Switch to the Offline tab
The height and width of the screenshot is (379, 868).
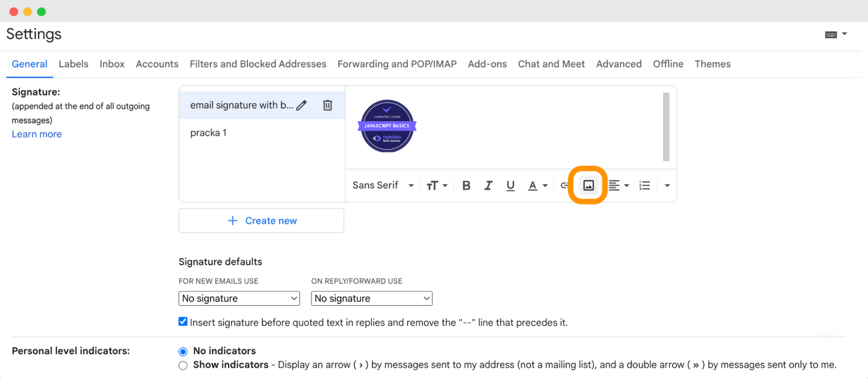(668, 64)
